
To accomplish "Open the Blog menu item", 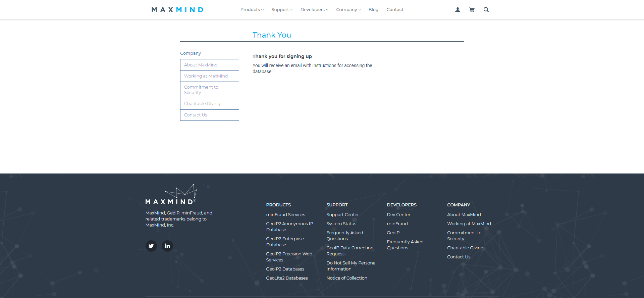I will click(373, 10).
